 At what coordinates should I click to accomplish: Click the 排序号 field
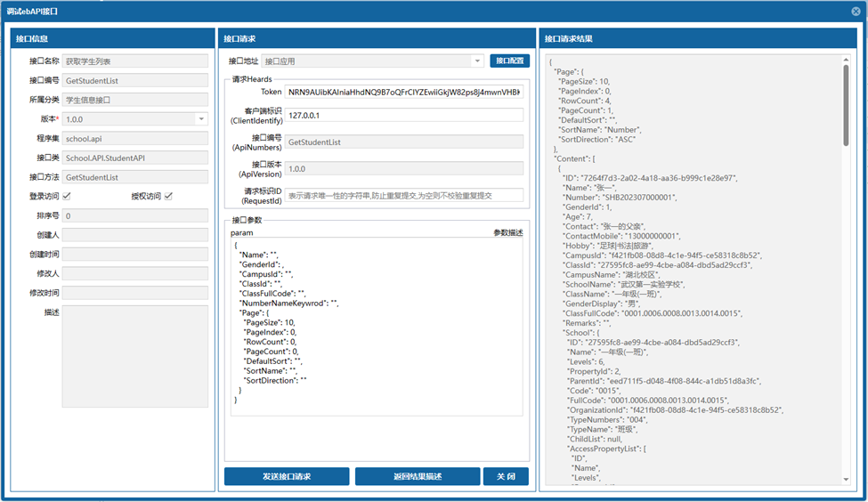(x=135, y=216)
